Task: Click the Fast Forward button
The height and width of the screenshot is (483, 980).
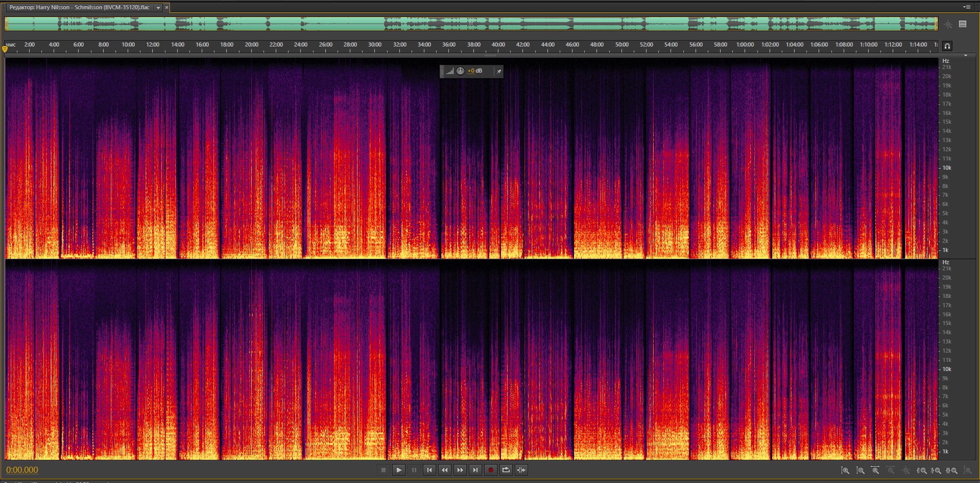Action: (460, 470)
